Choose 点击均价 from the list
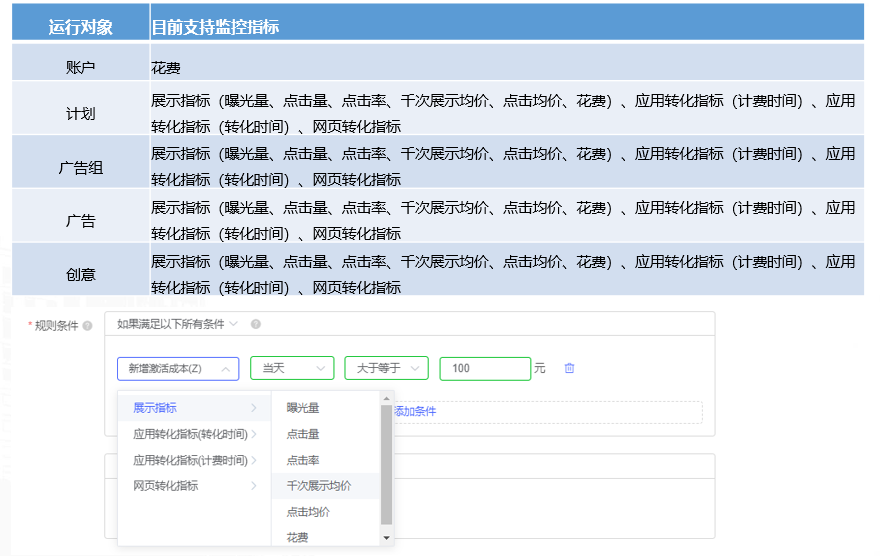Image resolution: width=880 pixels, height=556 pixels. tap(308, 512)
